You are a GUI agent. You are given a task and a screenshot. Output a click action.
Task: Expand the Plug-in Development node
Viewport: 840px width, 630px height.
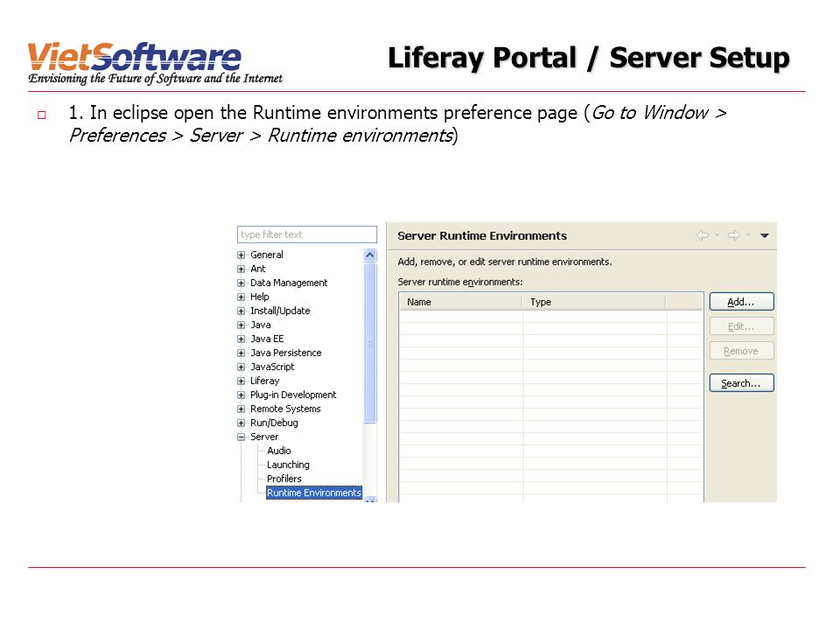point(241,395)
